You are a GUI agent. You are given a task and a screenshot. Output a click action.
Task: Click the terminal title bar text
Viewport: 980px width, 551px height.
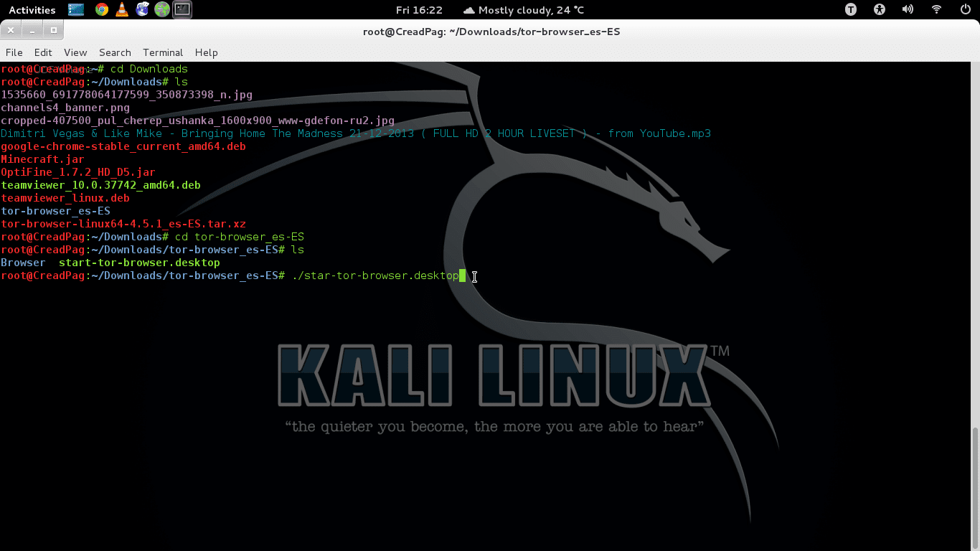point(491,32)
